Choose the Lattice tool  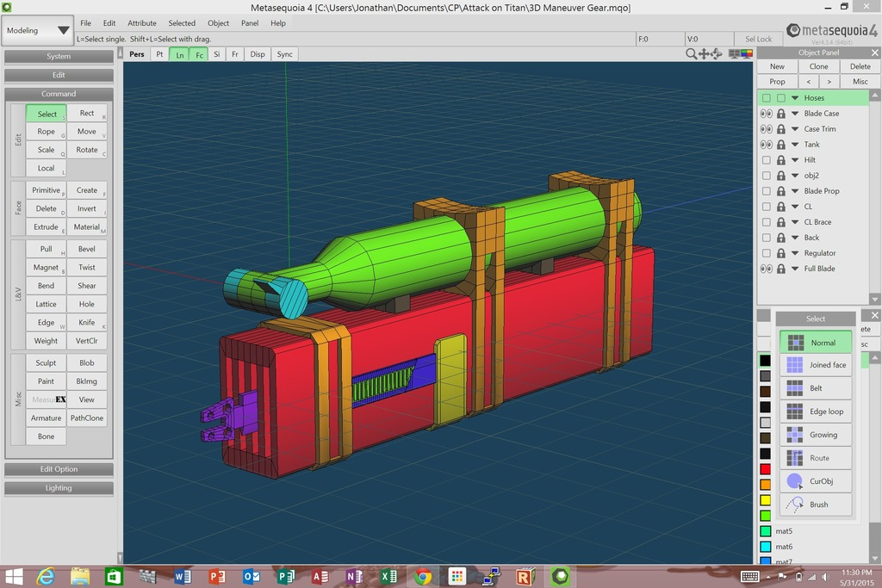45,303
